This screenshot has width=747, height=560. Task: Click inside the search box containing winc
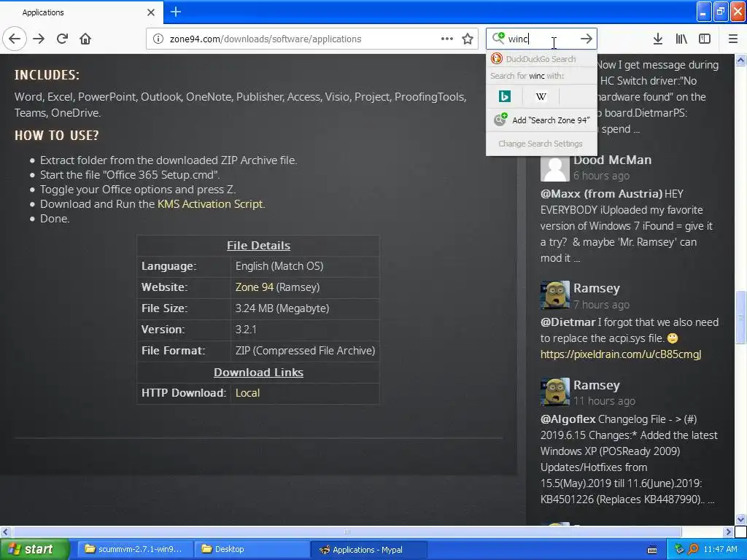541,39
